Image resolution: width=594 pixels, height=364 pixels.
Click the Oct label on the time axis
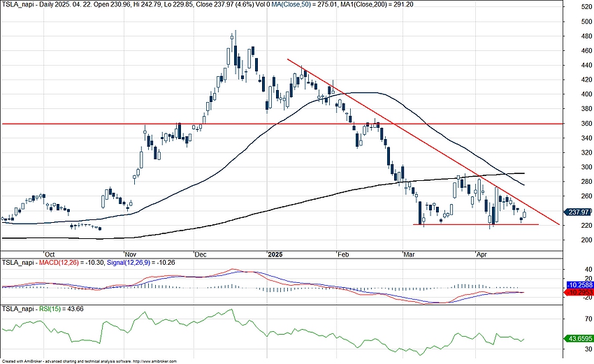point(50,254)
